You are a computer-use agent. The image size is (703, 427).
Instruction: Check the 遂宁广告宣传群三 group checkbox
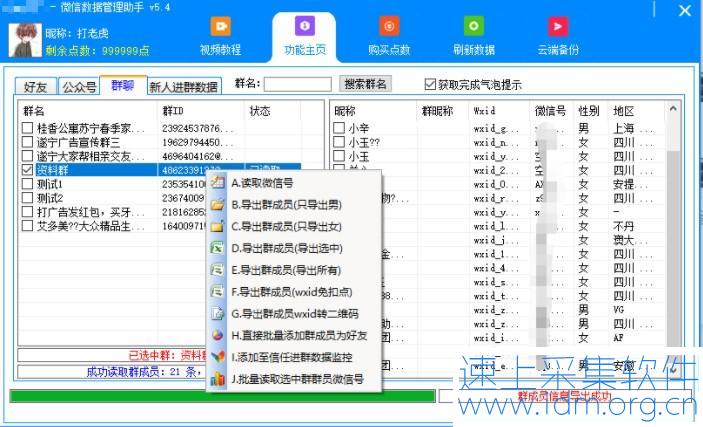27,142
